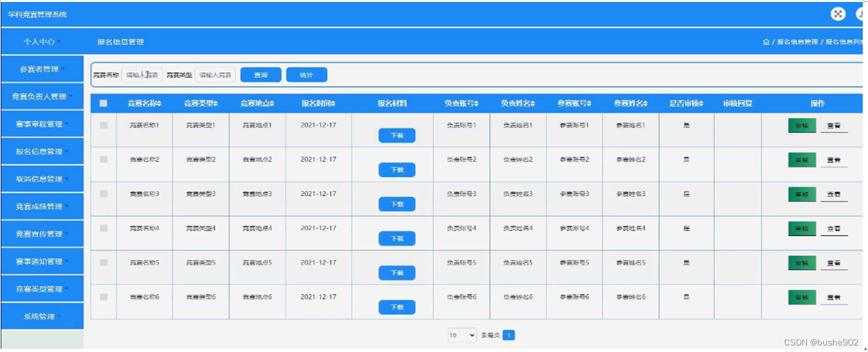Image resolution: width=868 pixels, height=352 pixels.
Task: Click green 审核 button for 参赛姓名6 row
Action: (x=802, y=297)
